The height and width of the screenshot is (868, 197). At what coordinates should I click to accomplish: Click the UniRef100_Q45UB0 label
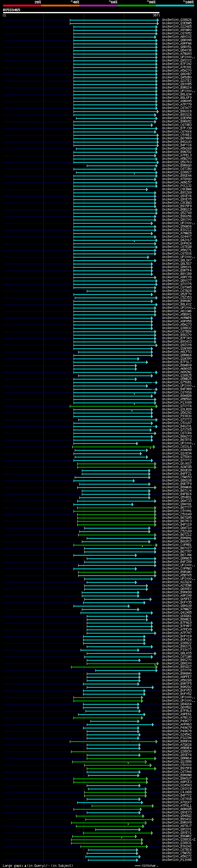click(176, 78)
